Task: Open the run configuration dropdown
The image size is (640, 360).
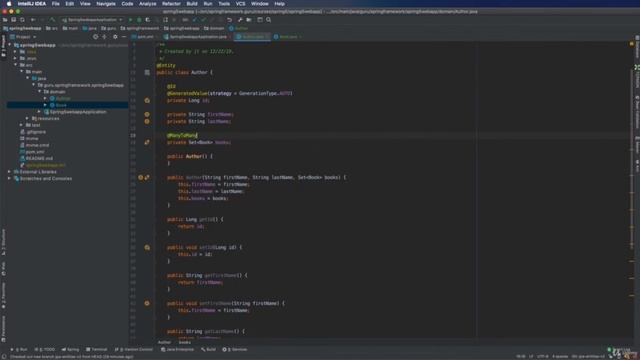Action: pyautogui.click(x=92, y=20)
